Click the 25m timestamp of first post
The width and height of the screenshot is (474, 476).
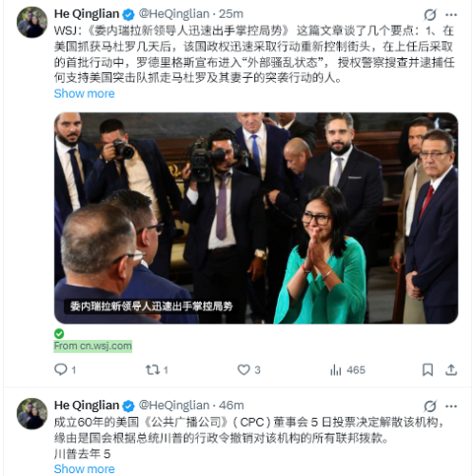click(231, 14)
